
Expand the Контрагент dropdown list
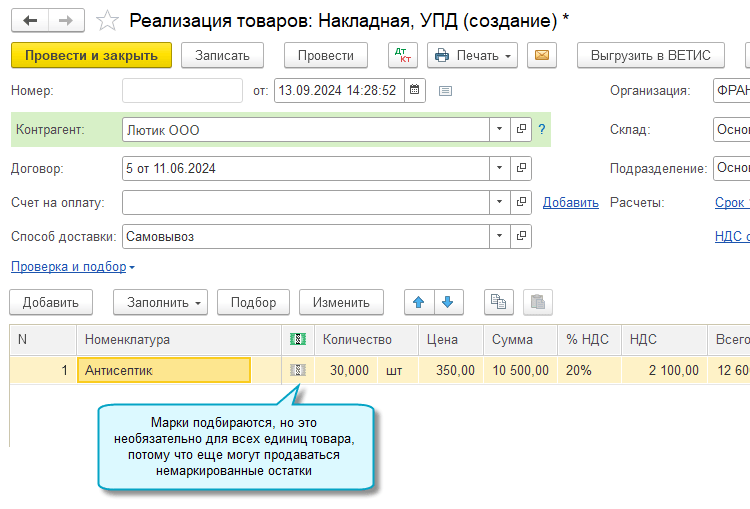[500, 129]
